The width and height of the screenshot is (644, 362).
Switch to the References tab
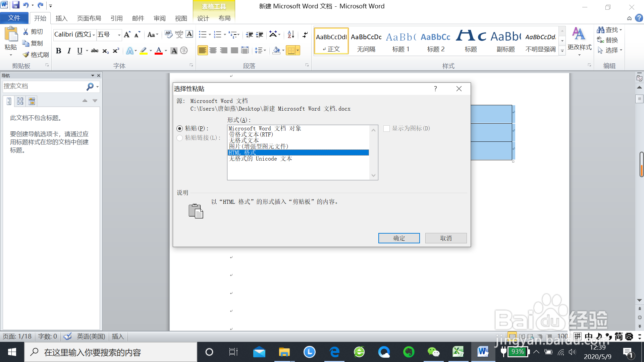tap(116, 18)
